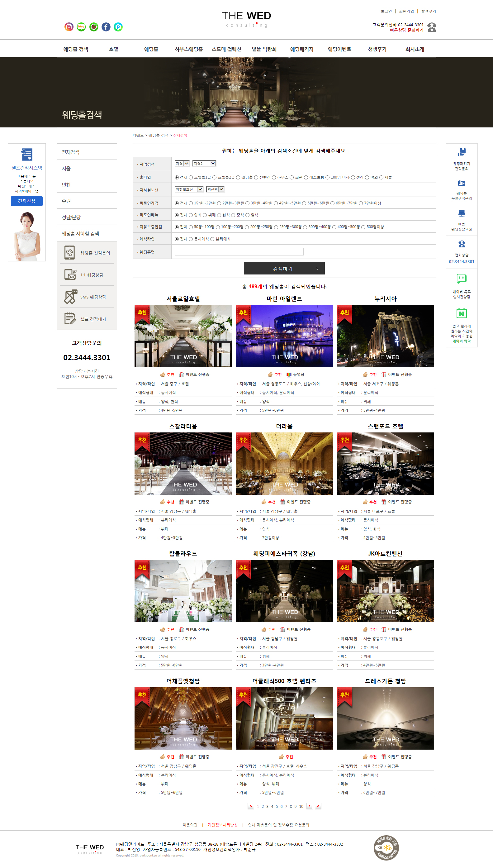493x868 pixels.
Task: Open the JK아트컨벤션 hall thumbnail
Action: [x=385, y=591]
